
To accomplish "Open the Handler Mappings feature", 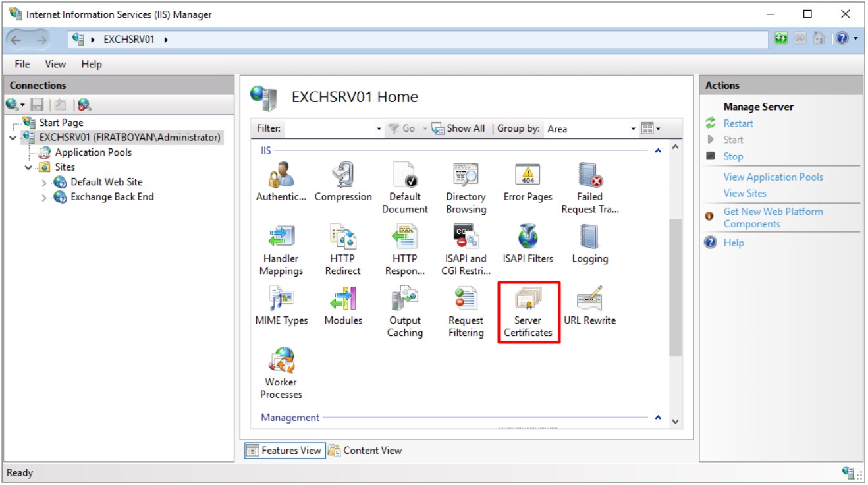I will point(281,250).
